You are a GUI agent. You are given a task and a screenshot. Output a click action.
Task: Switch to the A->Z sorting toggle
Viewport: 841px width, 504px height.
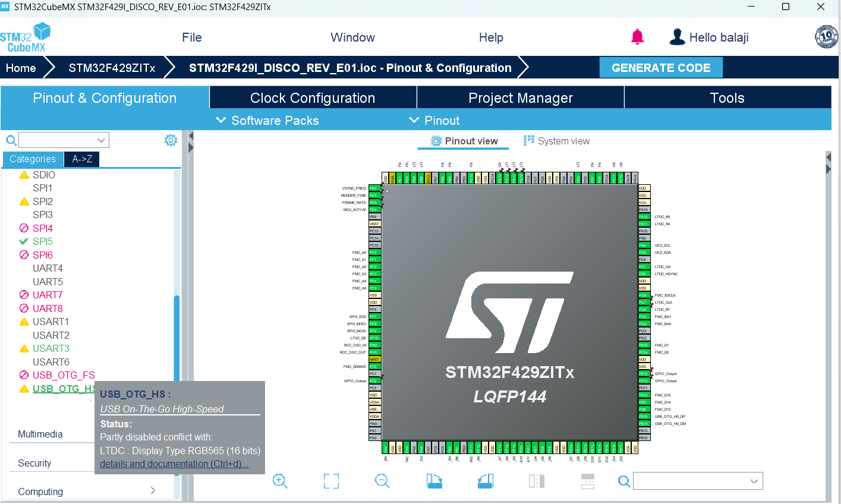coord(81,159)
